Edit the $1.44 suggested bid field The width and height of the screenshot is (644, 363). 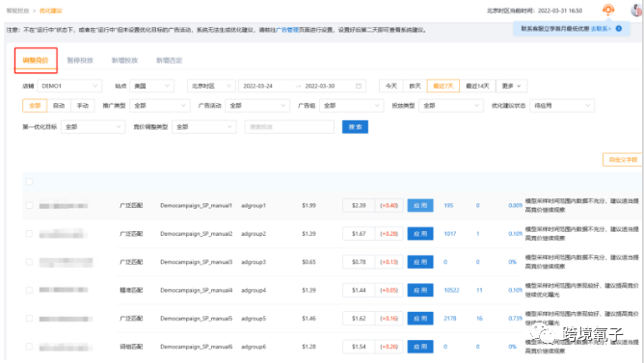tap(359, 290)
